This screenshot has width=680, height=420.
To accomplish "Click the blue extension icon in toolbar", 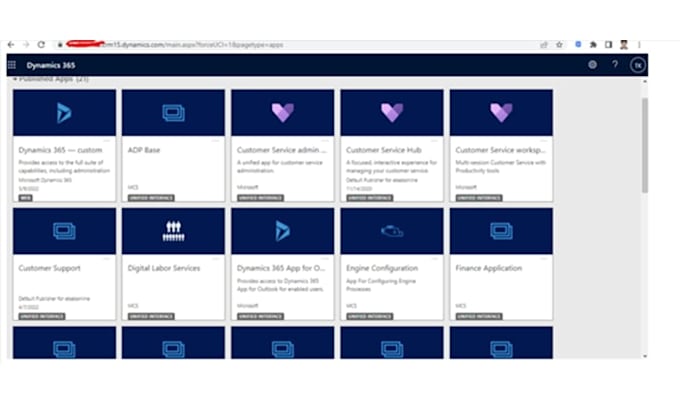I will [578, 44].
